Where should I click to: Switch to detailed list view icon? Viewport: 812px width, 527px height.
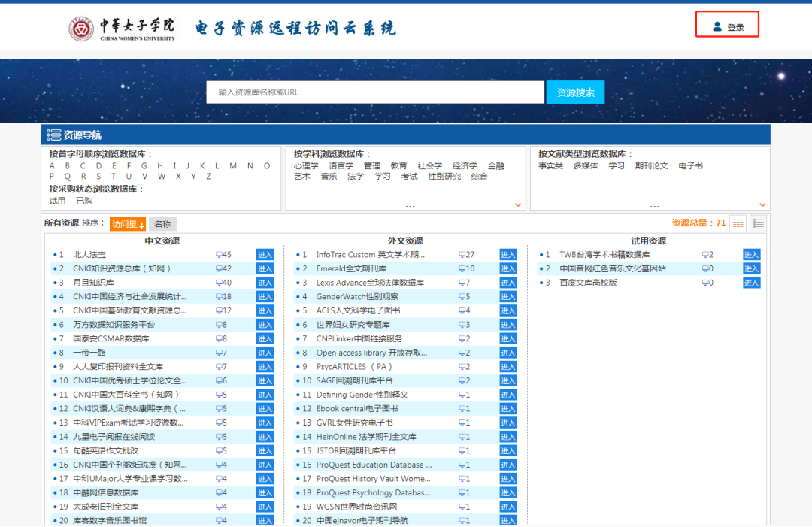(759, 223)
